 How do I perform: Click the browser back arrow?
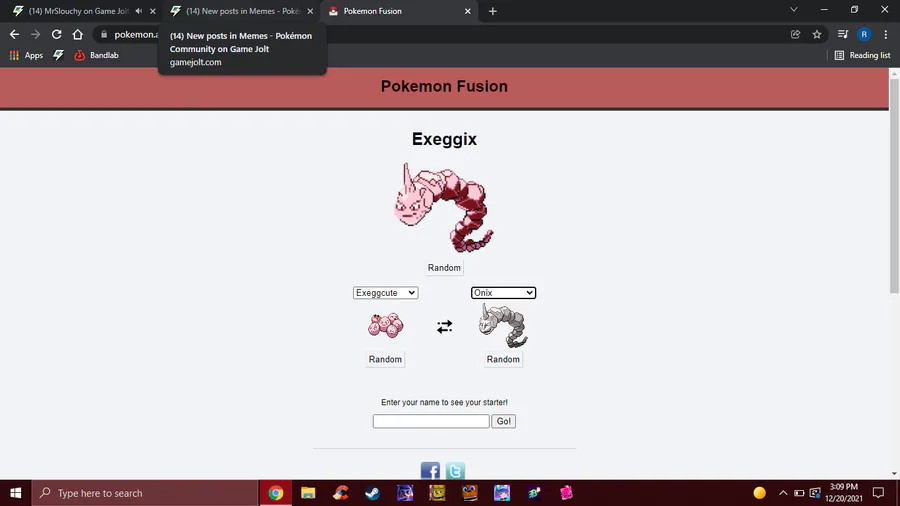(14, 34)
